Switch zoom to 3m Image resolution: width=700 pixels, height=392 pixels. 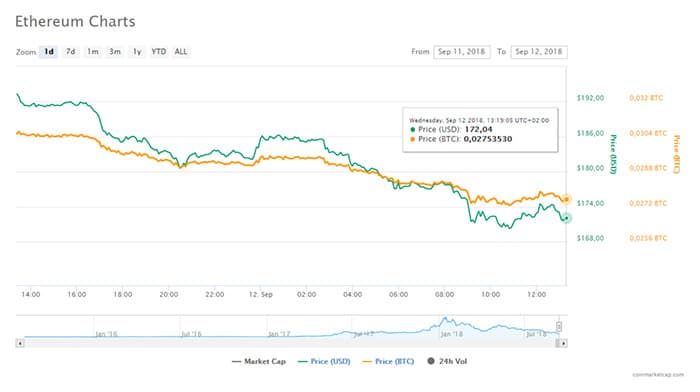(x=115, y=52)
